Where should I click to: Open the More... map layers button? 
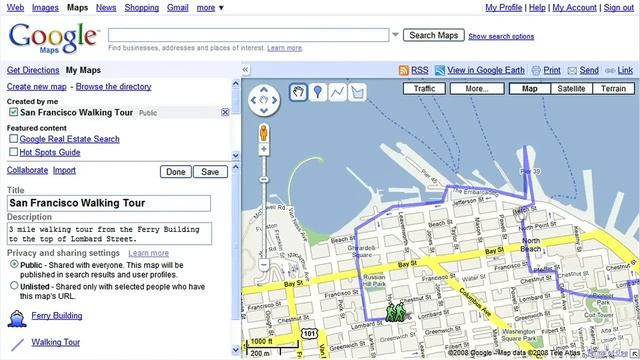(x=477, y=89)
